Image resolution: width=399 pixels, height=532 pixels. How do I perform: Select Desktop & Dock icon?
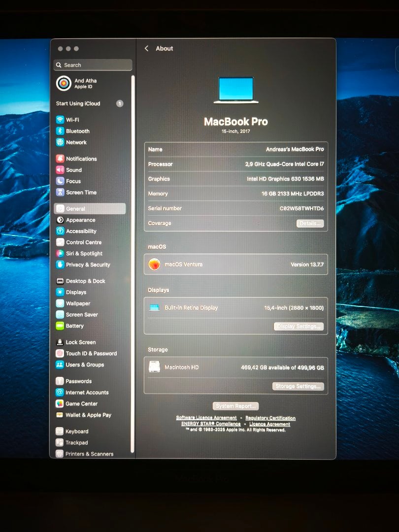pos(60,281)
